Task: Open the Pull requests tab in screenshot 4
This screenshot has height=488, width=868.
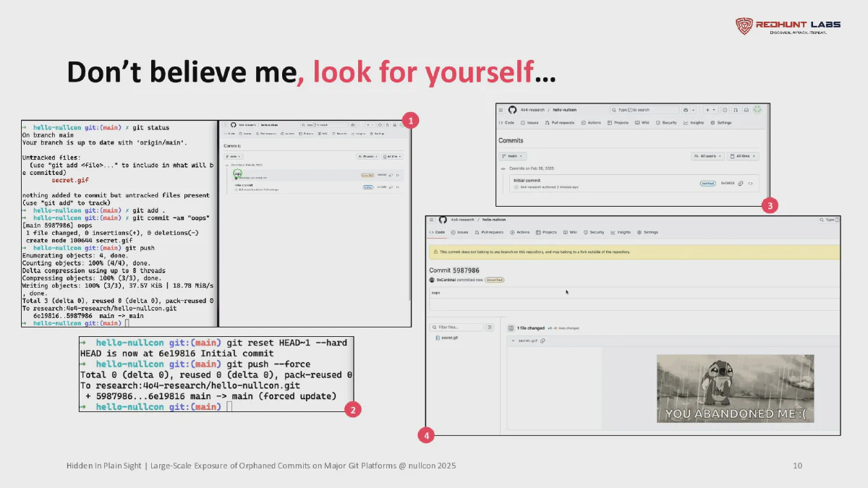Action: click(490, 232)
